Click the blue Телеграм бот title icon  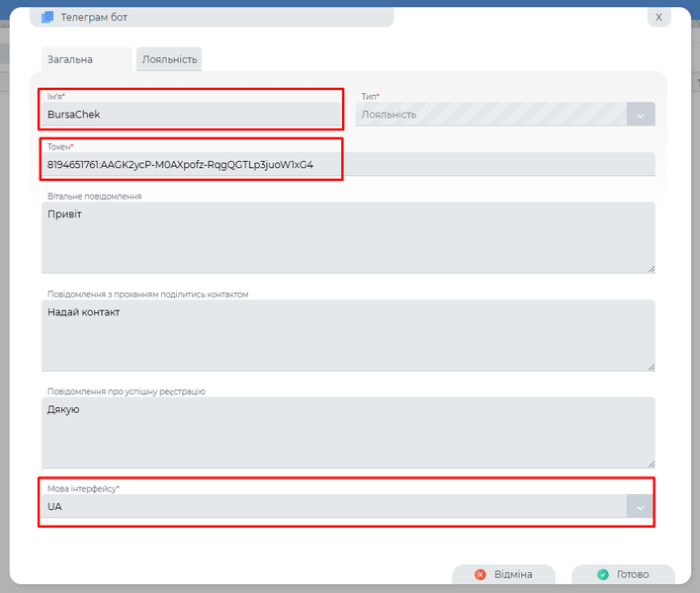coord(47,18)
